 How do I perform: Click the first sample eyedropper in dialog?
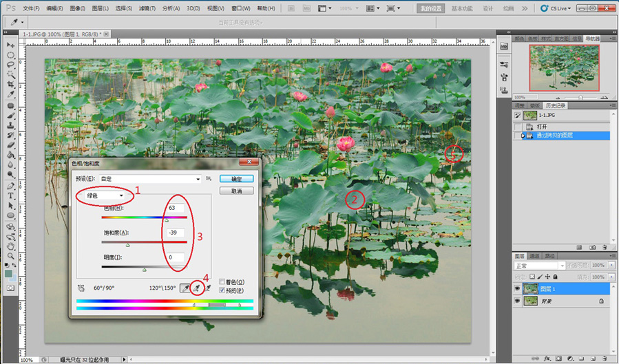[x=185, y=288]
